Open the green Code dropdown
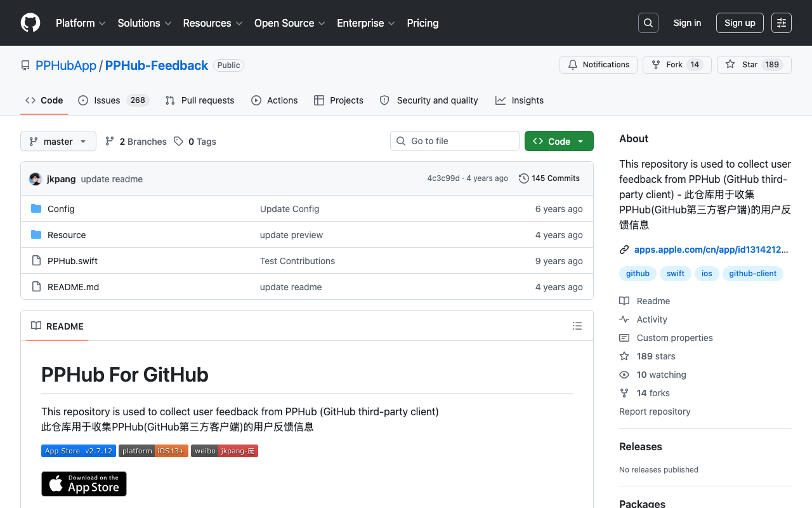 [559, 141]
